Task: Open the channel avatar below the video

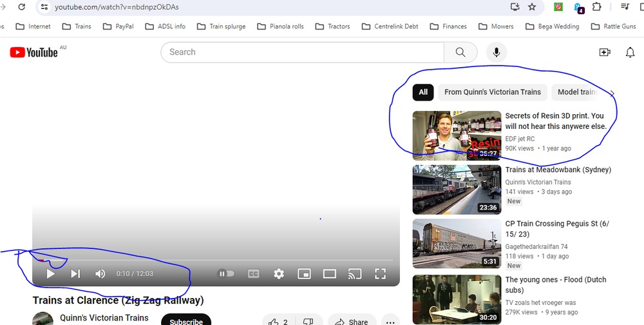Action: [x=43, y=319]
